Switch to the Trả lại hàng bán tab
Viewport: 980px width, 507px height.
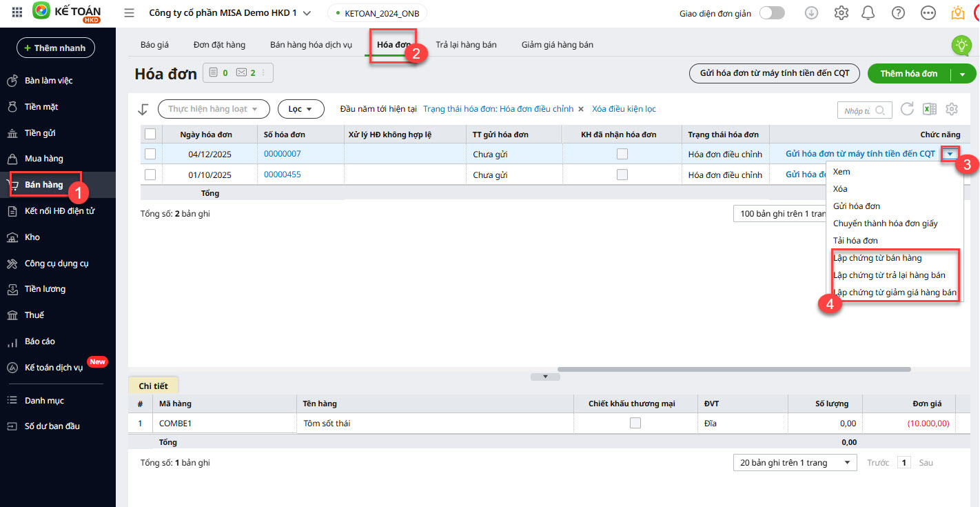(466, 45)
